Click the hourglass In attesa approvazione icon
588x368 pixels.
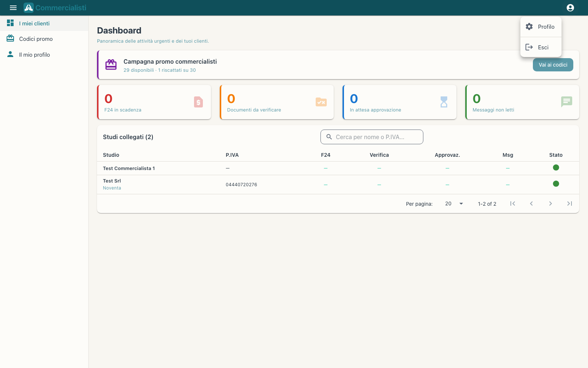coord(444,102)
